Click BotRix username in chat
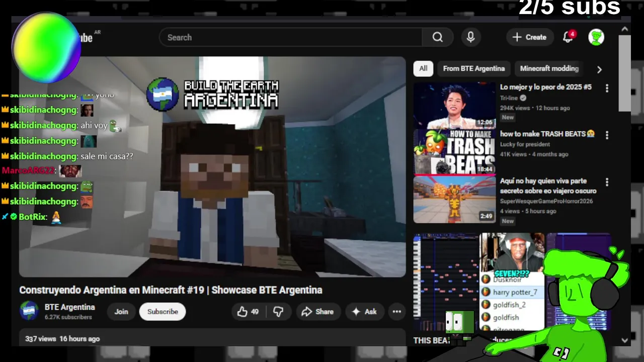Viewport: 644px width, 362px height. coord(33,217)
